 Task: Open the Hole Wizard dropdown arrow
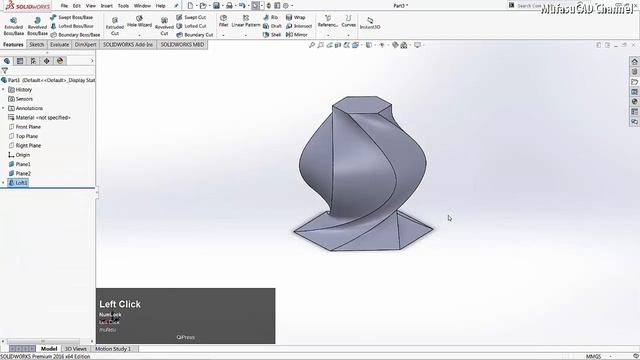click(139, 36)
